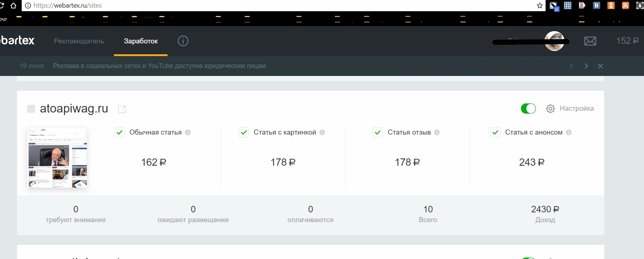
Task: Open the atoapiwag.ru site title
Action: (74, 109)
